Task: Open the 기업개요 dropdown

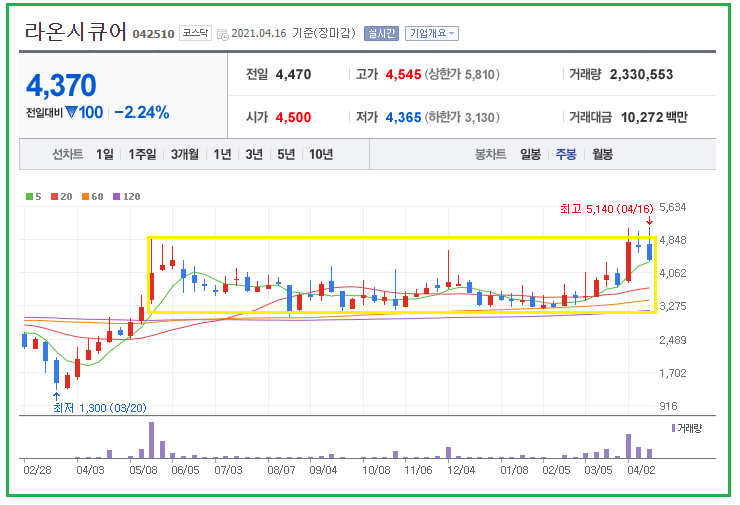Action: 432,34
